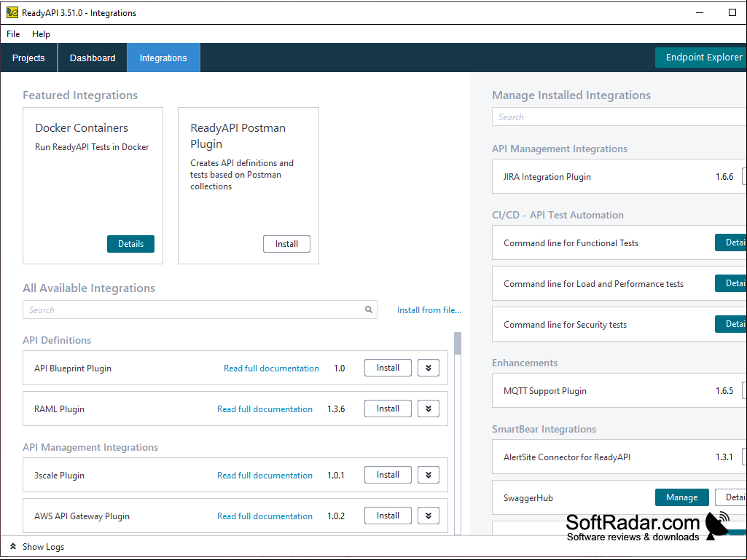Screen dimensions: 747x560
Task: Read full documentation for AWS API Gateway Plugin
Action: tap(265, 516)
